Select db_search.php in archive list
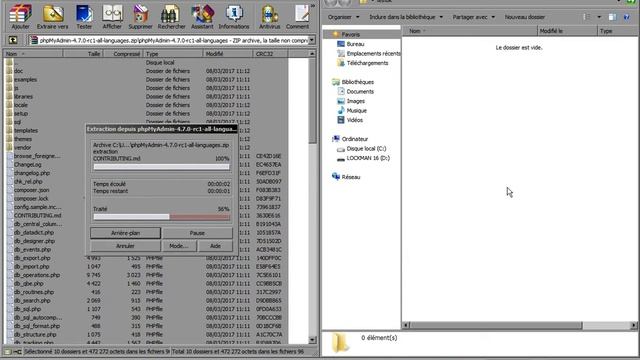This screenshot has height=360, width=640. pos(32,300)
